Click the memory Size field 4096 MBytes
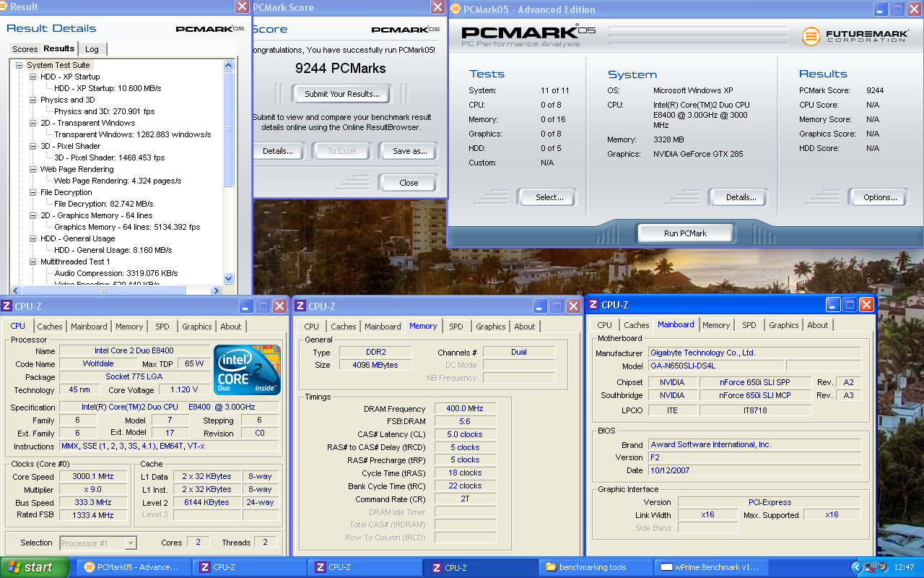This screenshot has height=578, width=924. coord(375,366)
